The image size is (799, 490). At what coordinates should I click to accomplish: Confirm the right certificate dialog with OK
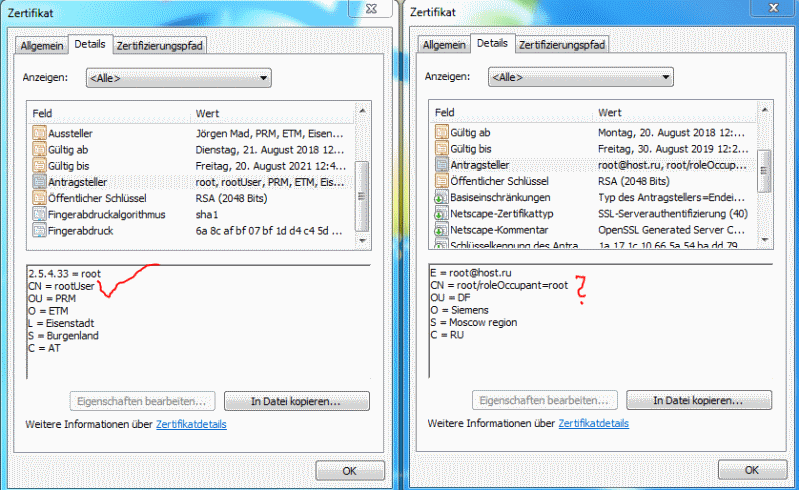click(752, 470)
